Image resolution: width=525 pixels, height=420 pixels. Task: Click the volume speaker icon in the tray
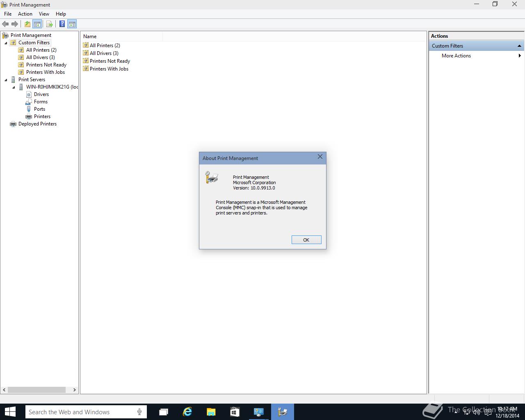(477, 412)
